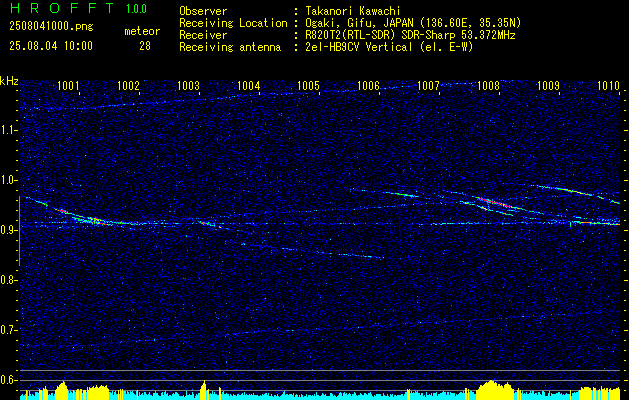Click the Receiving antenna label
629x400 pixels.
(x=230, y=47)
